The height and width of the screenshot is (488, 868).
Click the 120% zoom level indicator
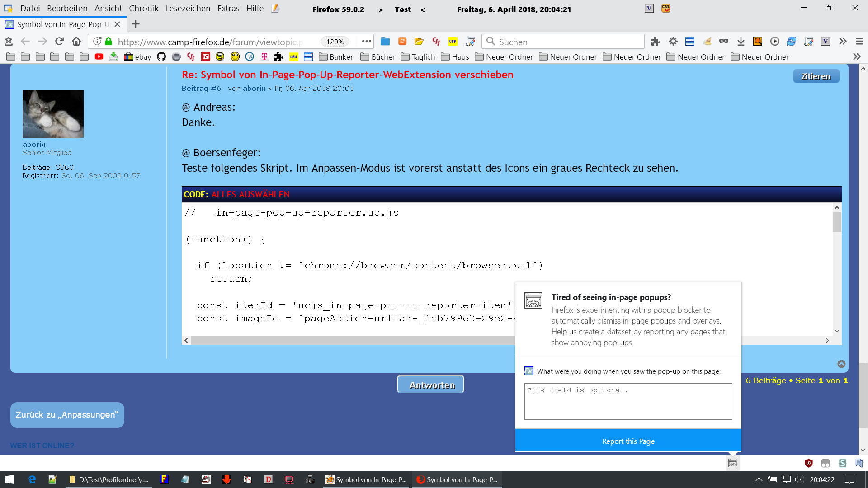click(335, 42)
